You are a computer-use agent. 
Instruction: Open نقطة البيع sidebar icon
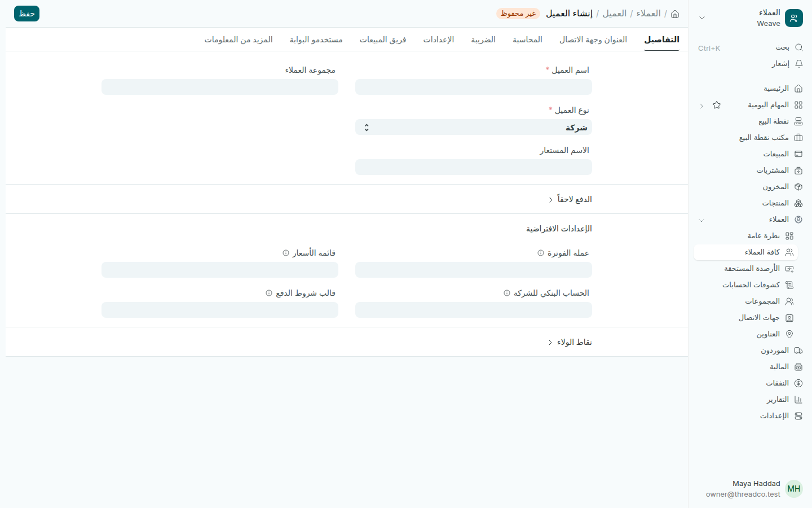tap(798, 121)
